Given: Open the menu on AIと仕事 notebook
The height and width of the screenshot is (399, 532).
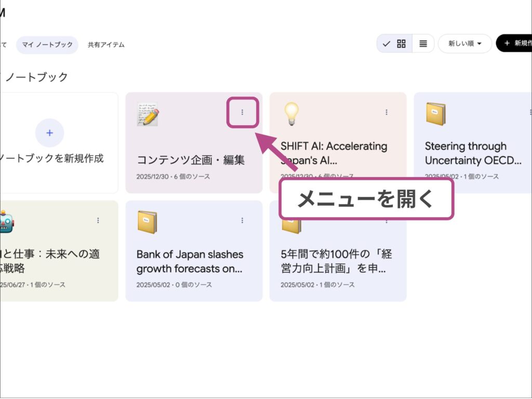Looking at the screenshot, I should [x=98, y=220].
